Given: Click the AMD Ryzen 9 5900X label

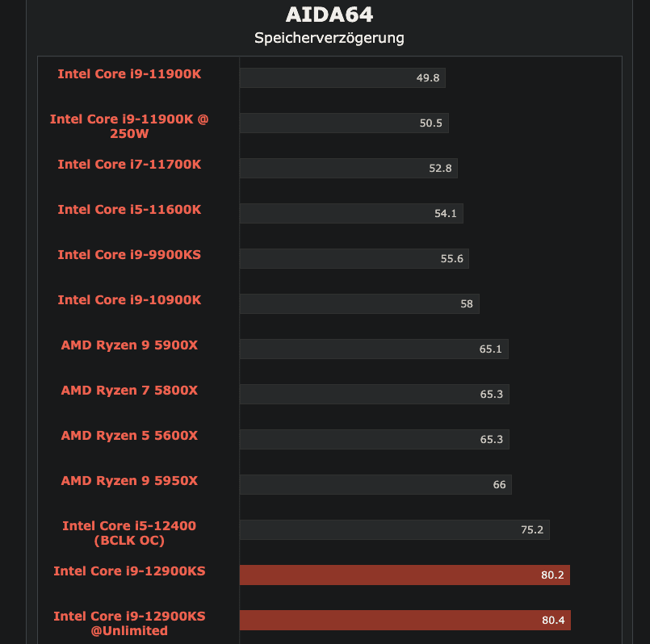Looking at the screenshot, I should 129,345.
